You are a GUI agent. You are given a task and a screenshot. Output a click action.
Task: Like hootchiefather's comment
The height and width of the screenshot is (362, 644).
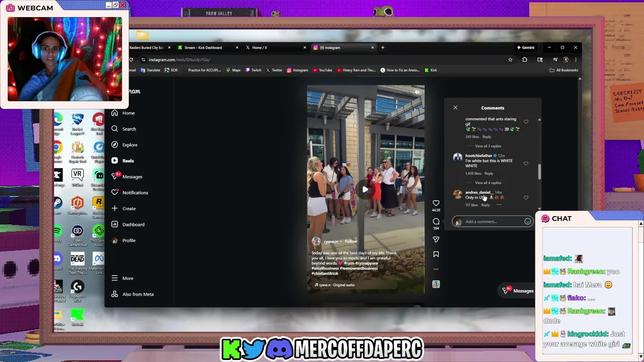point(526,163)
